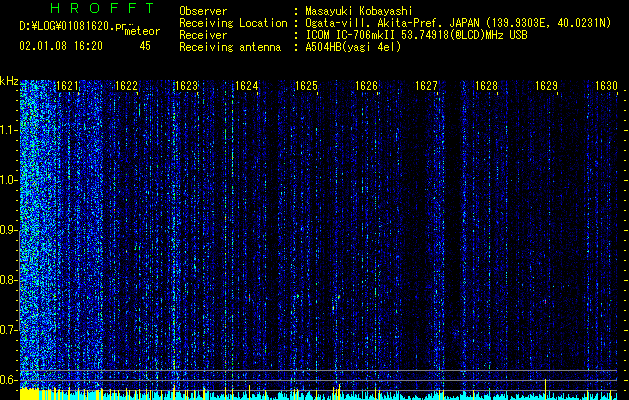Click the 1.0 kHz axis label
Viewport: 629px width, 400px height.
tap(8, 180)
